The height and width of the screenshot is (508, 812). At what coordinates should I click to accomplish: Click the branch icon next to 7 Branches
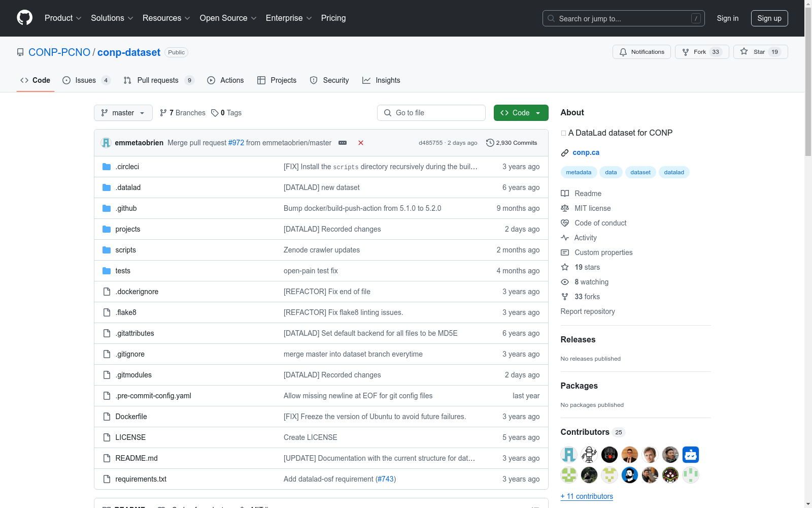(163, 113)
